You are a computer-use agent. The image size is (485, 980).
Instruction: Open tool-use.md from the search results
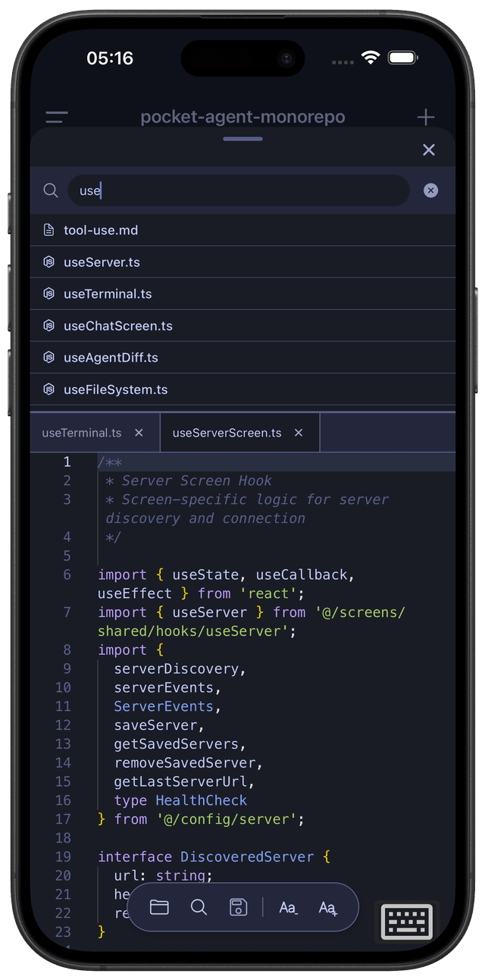102,230
